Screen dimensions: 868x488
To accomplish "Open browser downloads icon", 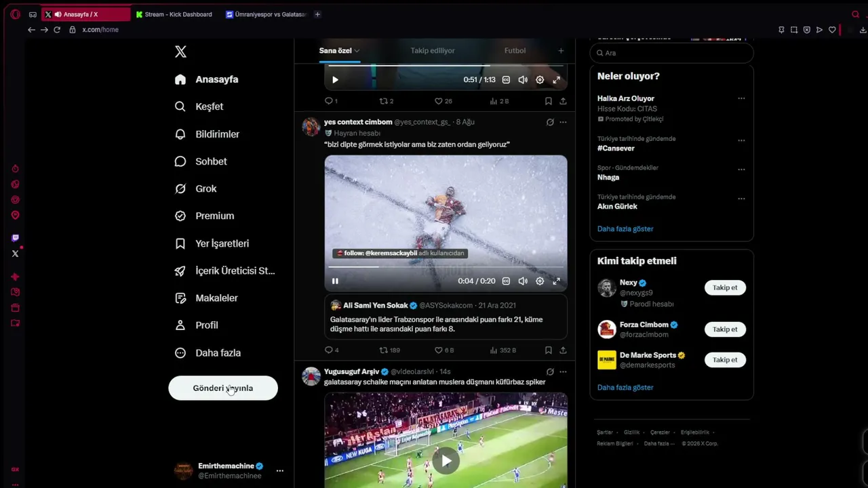I will (863, 30).
